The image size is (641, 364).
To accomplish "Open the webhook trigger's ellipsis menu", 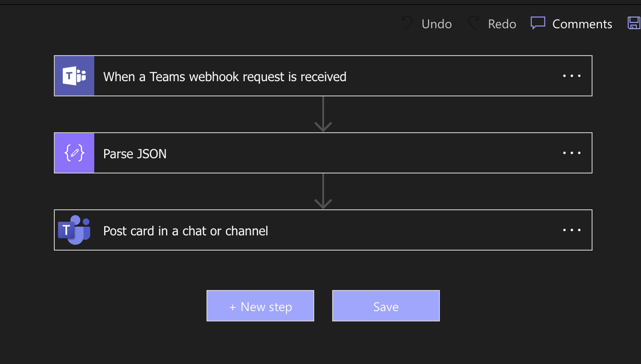I will click(x=572, y=76).
